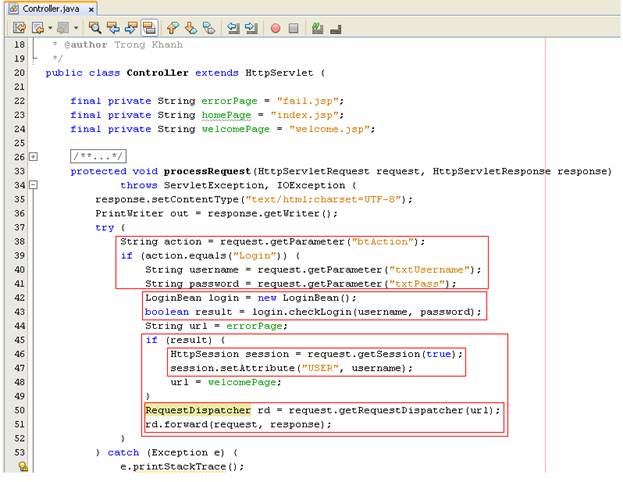Click the highlighted RequestDispatcher word
Image resolution: width=623 pixels, height=482 pixels.
coord(198,410)
